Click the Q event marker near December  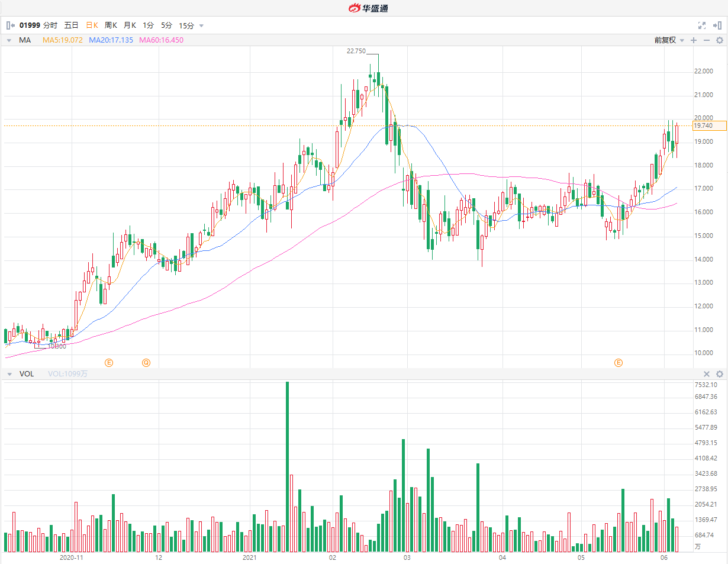tap(146, 362)
